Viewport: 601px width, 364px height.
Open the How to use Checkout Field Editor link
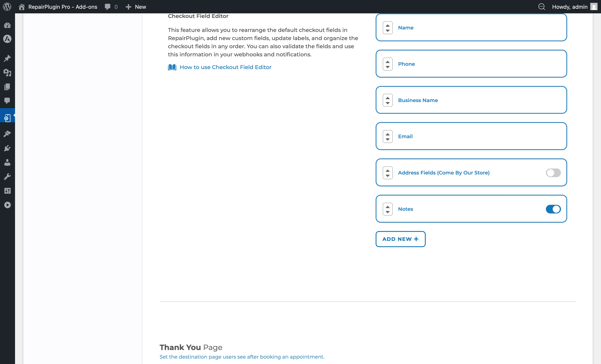pos(225,67)
